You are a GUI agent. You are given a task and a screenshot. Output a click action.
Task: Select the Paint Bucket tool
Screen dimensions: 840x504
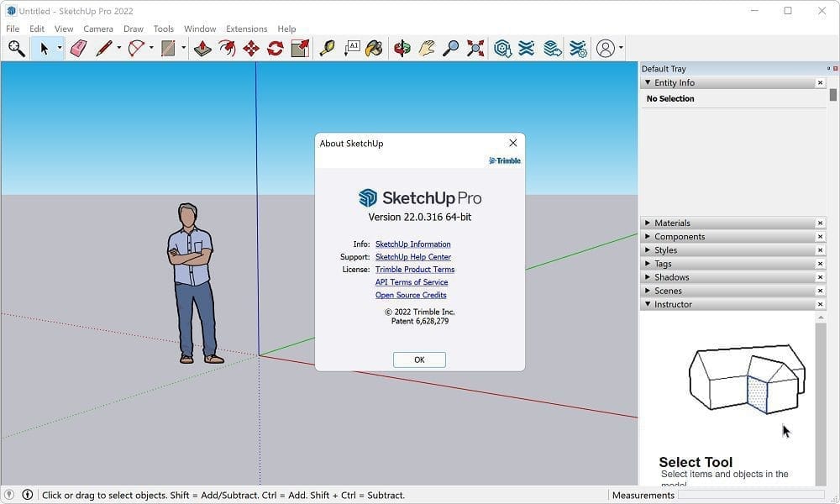click(375, 48)
